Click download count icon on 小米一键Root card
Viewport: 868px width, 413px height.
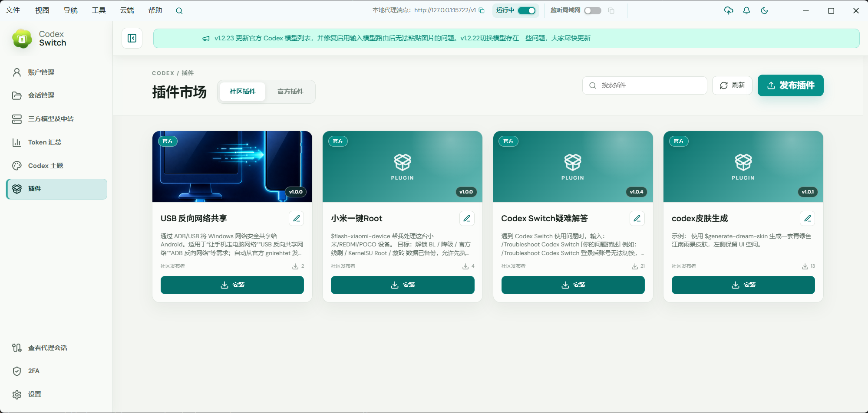coord(465,266)
